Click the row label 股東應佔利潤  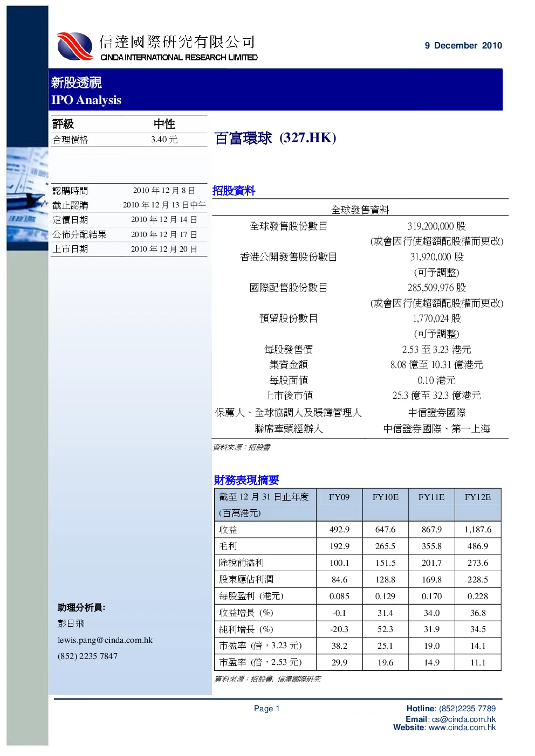[246, 580]
